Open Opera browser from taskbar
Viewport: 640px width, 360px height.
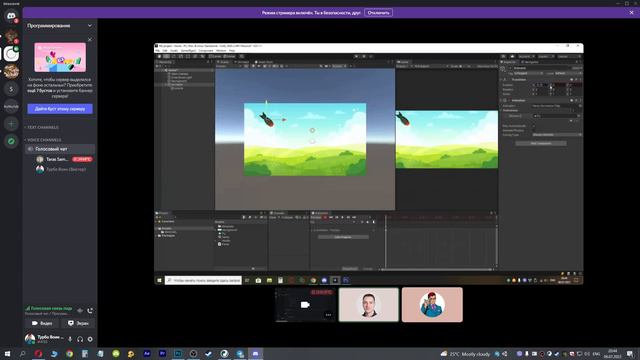coord(38,353)
